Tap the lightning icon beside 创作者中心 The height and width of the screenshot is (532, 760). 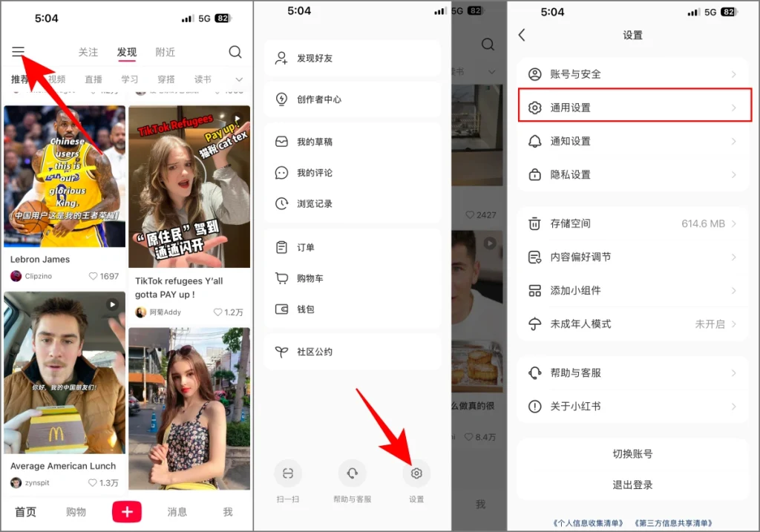[281, 99]
